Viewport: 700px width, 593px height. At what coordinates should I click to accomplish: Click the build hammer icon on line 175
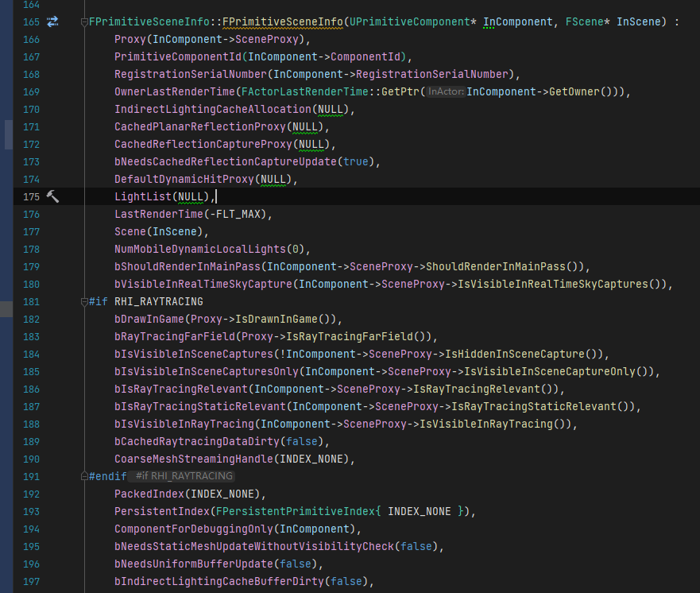pos(52,196)
